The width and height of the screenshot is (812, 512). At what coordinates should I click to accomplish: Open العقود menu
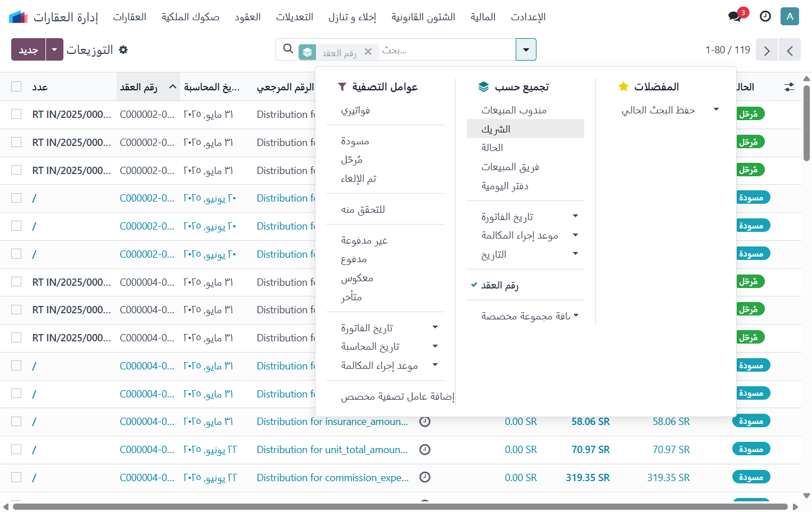247,17
